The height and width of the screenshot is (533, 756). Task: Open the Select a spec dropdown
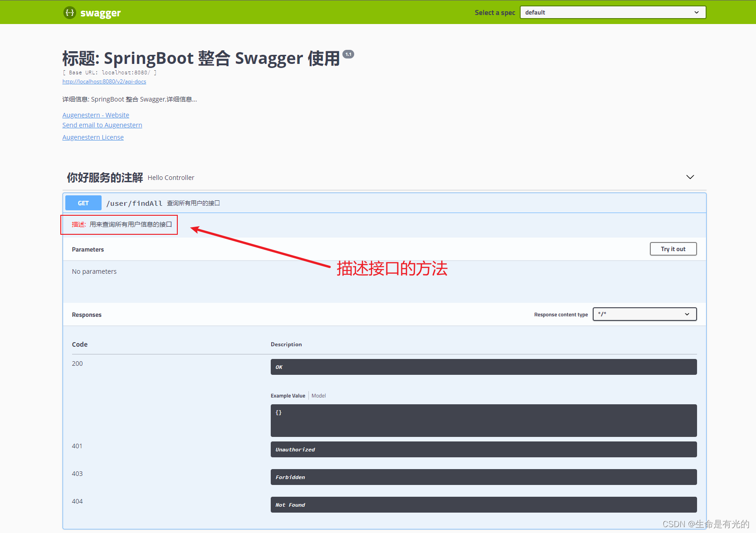pyautogui.click(x=613, y=12)
